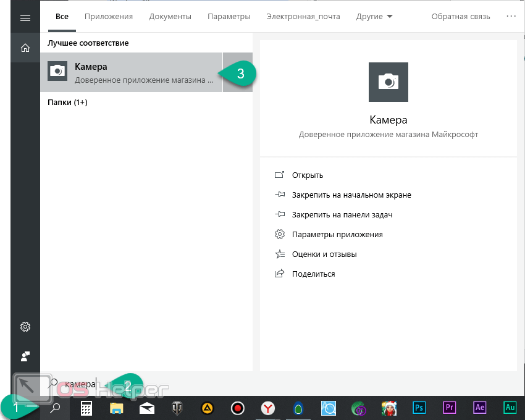Click the Обратная связь link
The height and width of the screenshot is (420, 525).
pyautogui.click(x=461, y=17)
